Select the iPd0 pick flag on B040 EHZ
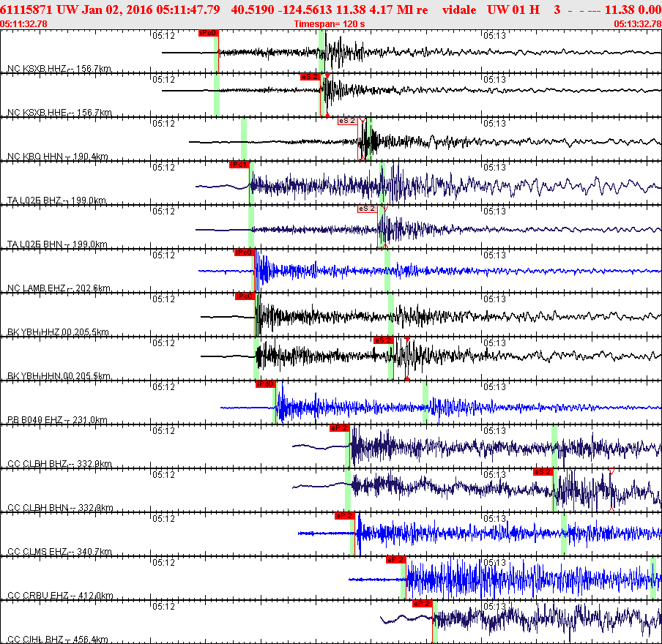Image resolution: width=662 pixels, height=644 pixels. (266, 384)
